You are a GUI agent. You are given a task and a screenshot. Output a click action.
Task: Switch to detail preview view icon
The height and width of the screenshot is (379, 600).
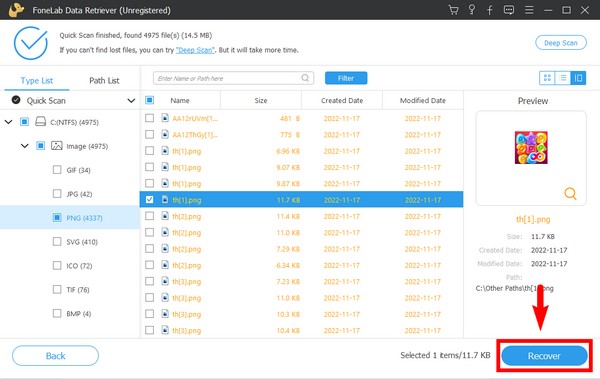[x=578, y=78]
